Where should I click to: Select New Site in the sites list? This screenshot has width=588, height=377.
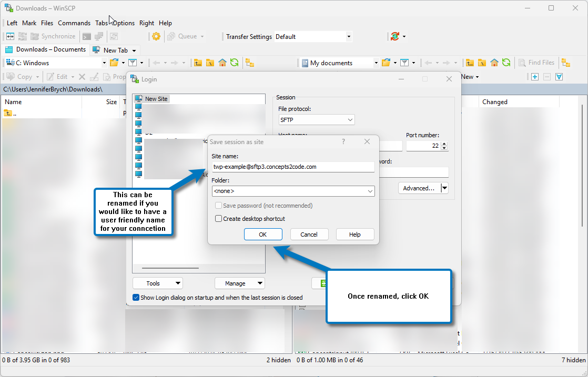(x=152, y=99)
